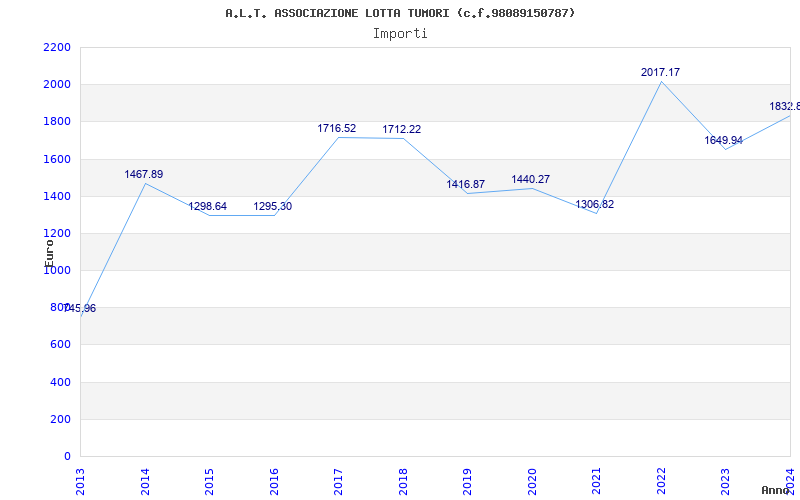Click the 1295.30 value label
800x500 pixels.
(272, 207)
